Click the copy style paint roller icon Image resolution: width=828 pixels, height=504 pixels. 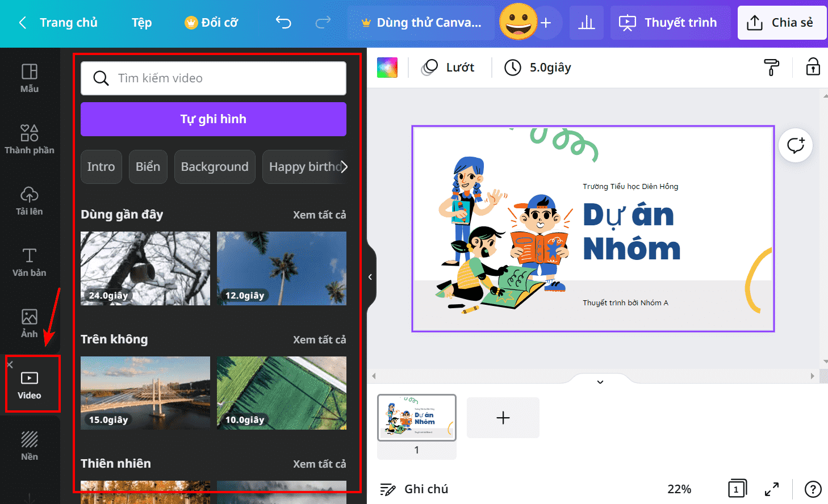tap(771, 67)
